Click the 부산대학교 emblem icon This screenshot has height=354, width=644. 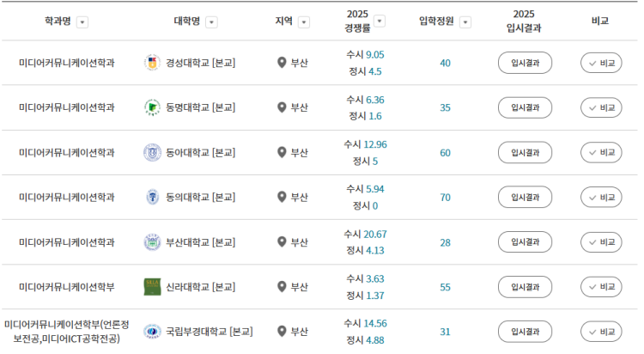152,242
